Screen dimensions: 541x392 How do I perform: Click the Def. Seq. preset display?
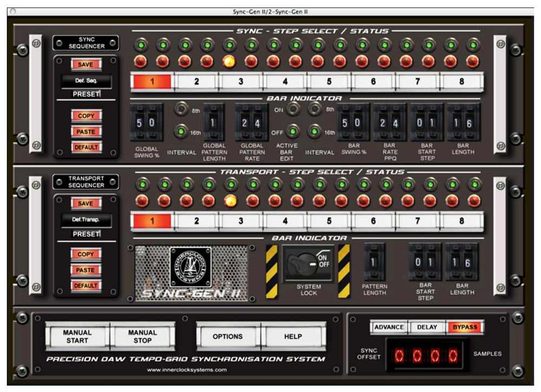point(86,81)
